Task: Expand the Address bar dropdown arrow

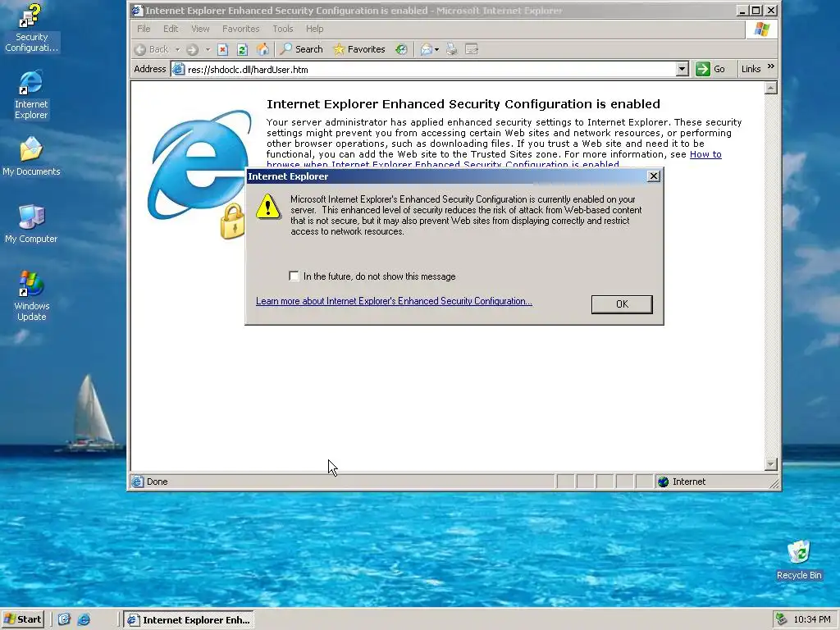Action: point(682,69)
